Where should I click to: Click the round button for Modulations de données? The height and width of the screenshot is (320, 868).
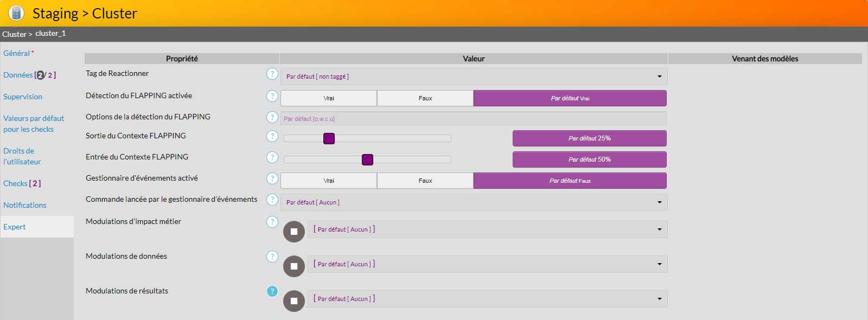294,266
